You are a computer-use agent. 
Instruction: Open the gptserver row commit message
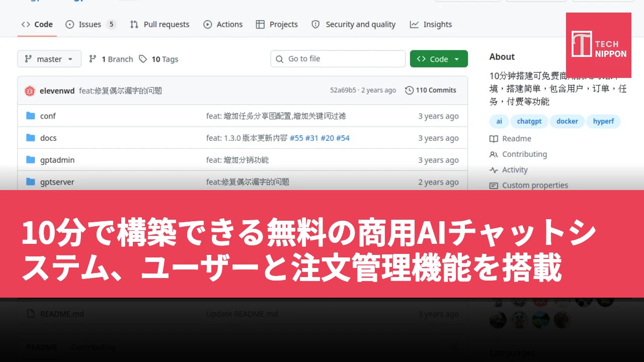248,182
